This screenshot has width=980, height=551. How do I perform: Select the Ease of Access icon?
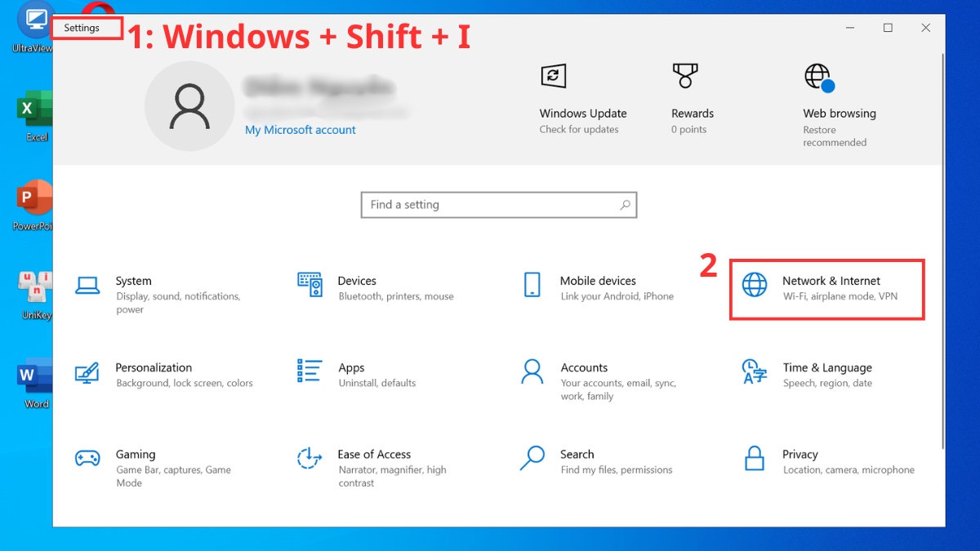pyautogui.click(x=310, y=458)
